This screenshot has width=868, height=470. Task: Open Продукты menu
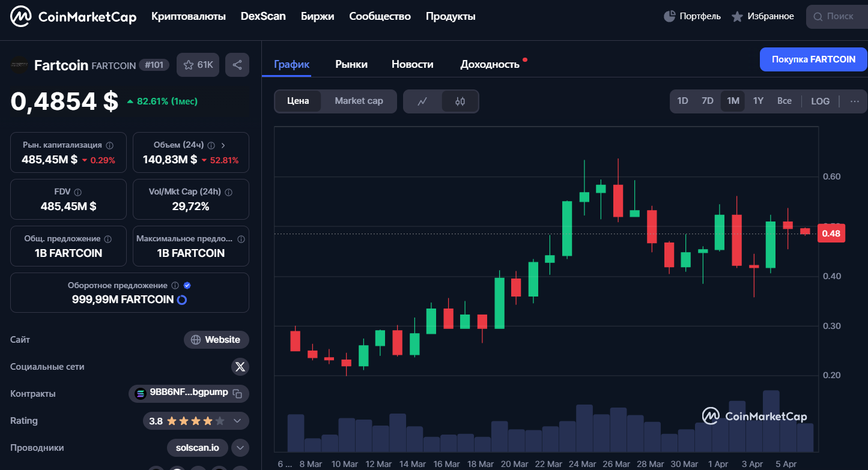pyautogui.click(x=451, y=17)
